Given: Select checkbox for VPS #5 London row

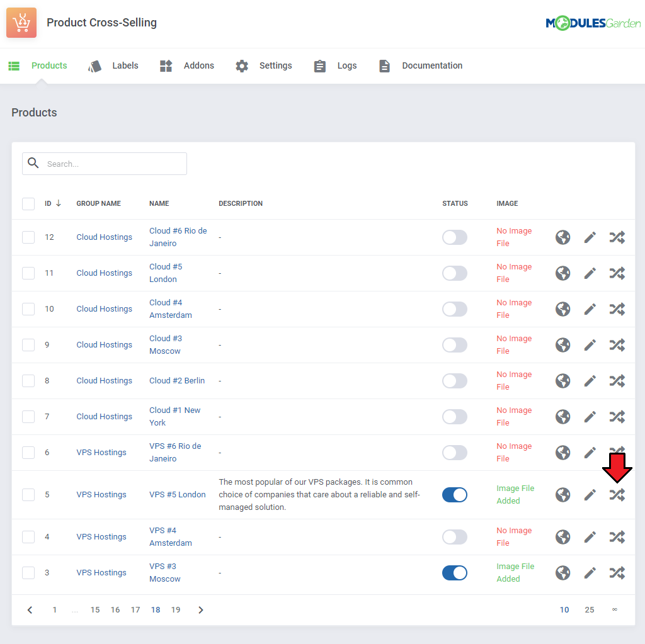Looking at the screenshot, I should (x=28, y=495).
